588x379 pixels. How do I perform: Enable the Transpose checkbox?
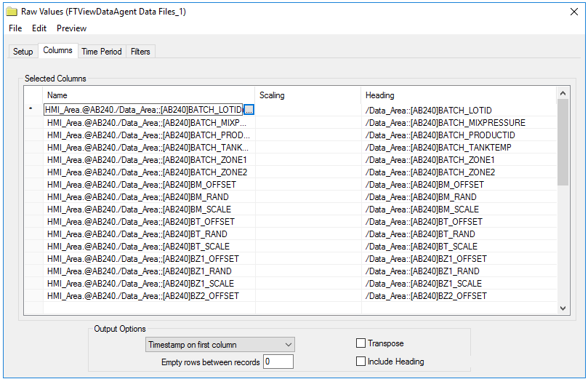361,343
